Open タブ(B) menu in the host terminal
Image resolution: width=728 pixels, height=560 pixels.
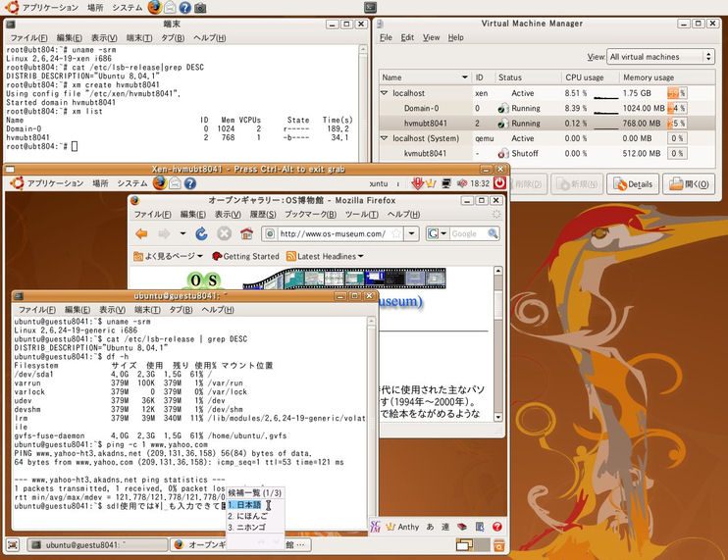173,38
